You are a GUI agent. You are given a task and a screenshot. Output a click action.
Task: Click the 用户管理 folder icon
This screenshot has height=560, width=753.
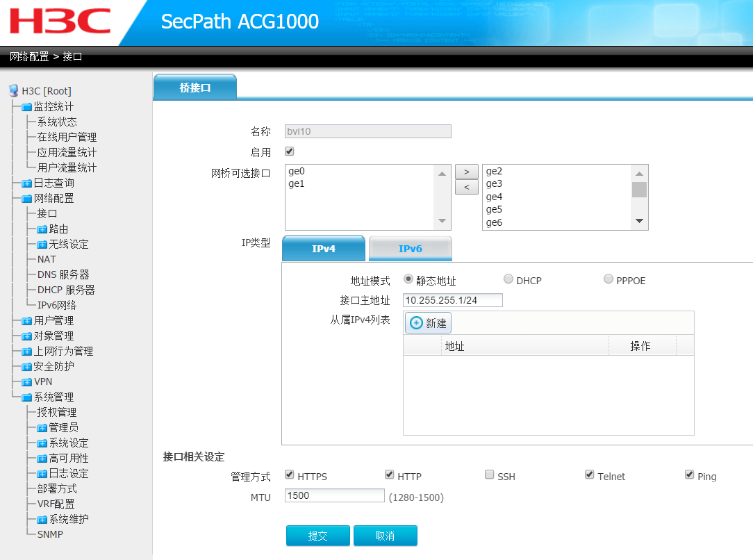click(x=26, y=321)
